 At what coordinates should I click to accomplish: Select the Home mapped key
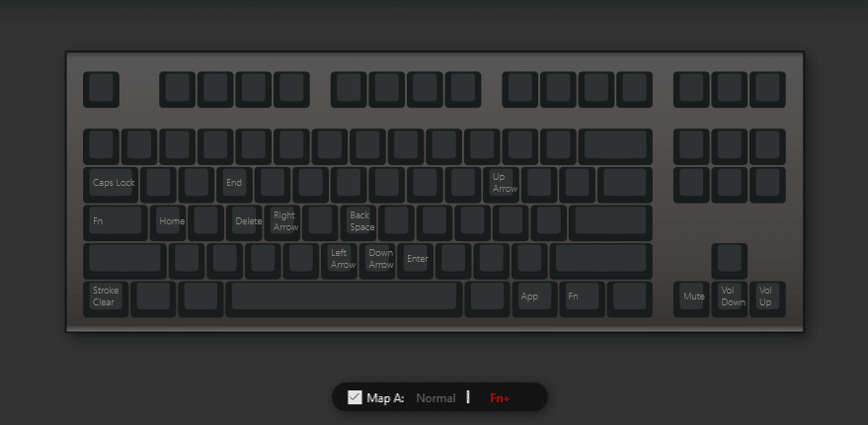point(168,222)
